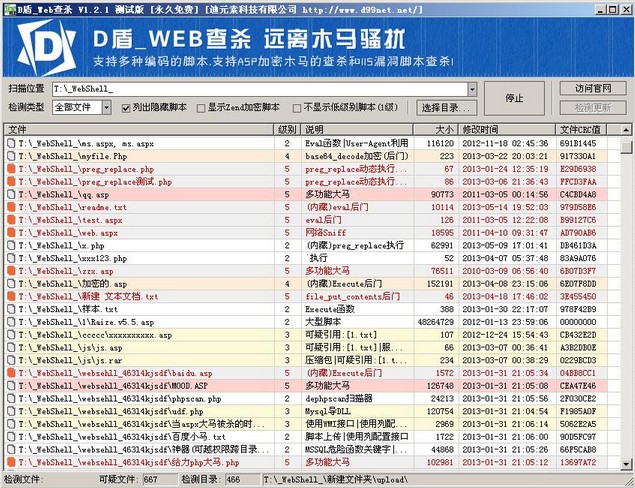Click the orange icon beside baidu.asp
This screenshot has height=488, width=635.
coord(12,372)
